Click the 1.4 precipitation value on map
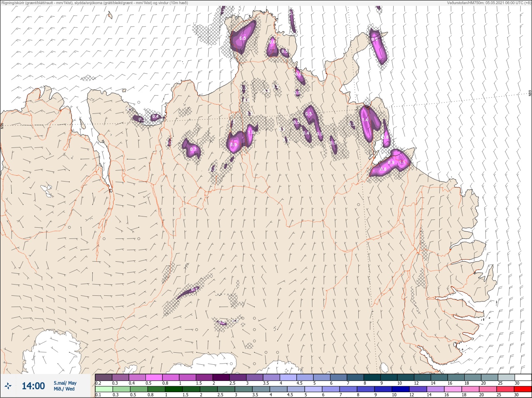Screen dimensions: 532x398 365,120
